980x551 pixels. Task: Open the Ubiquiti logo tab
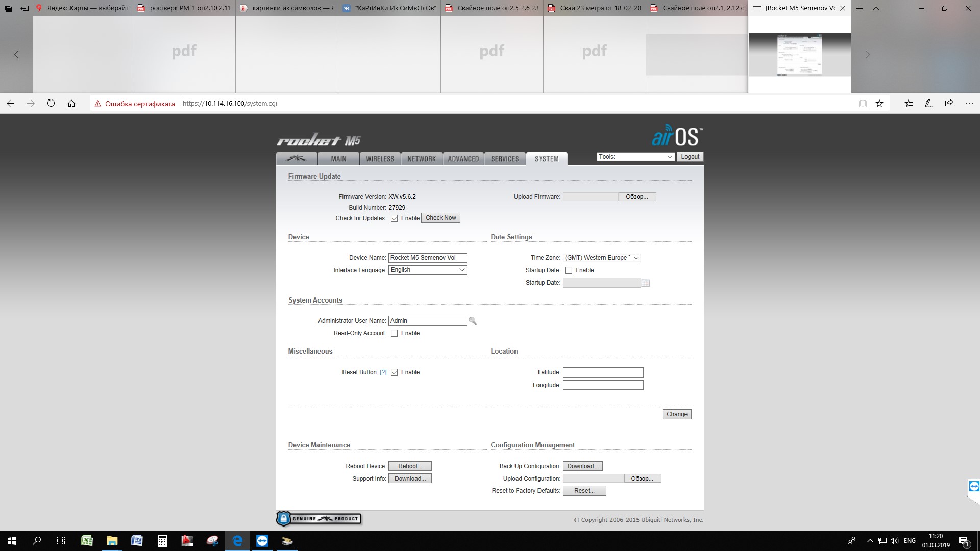coord(297,159)
